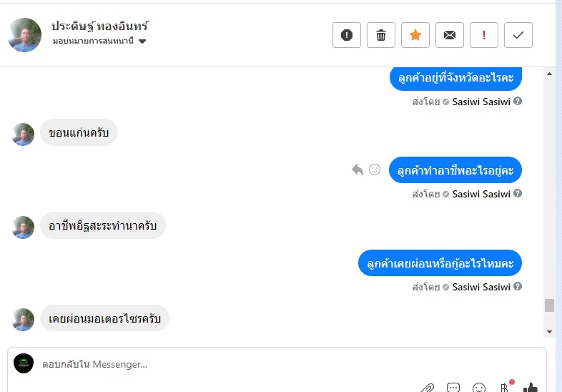562x392 pixels.
Task: Attach a file with the paperclip icon
Action: [427, 388]
